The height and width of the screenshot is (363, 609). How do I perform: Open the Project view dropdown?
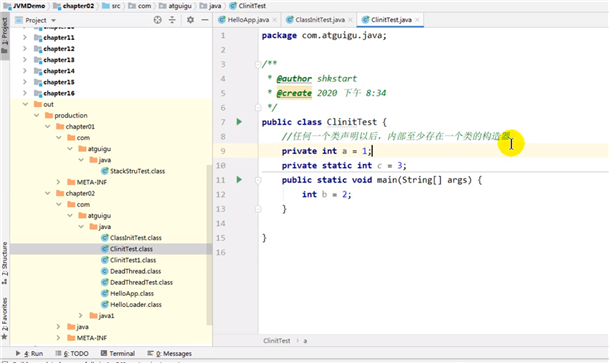click(x=53, y=20)
